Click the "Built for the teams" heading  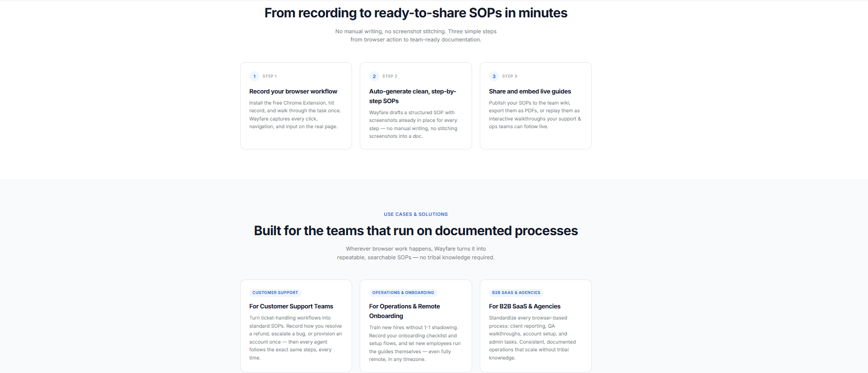point(416,231)
